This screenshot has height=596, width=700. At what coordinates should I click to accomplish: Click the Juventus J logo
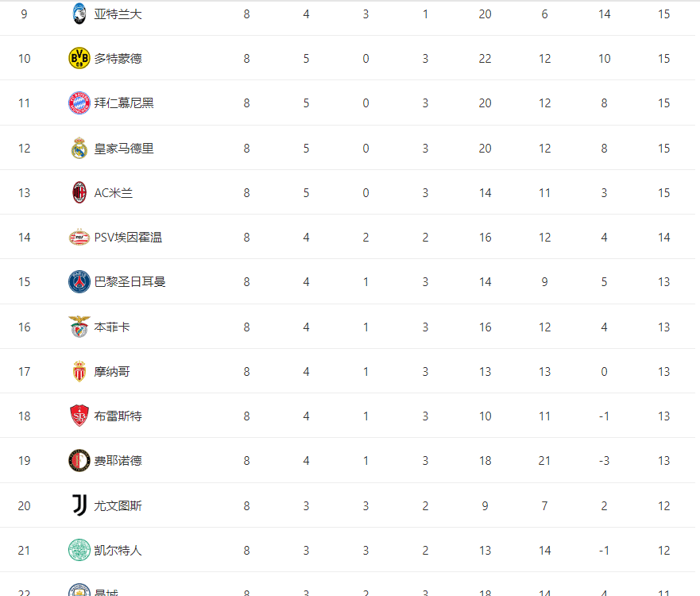79,505
